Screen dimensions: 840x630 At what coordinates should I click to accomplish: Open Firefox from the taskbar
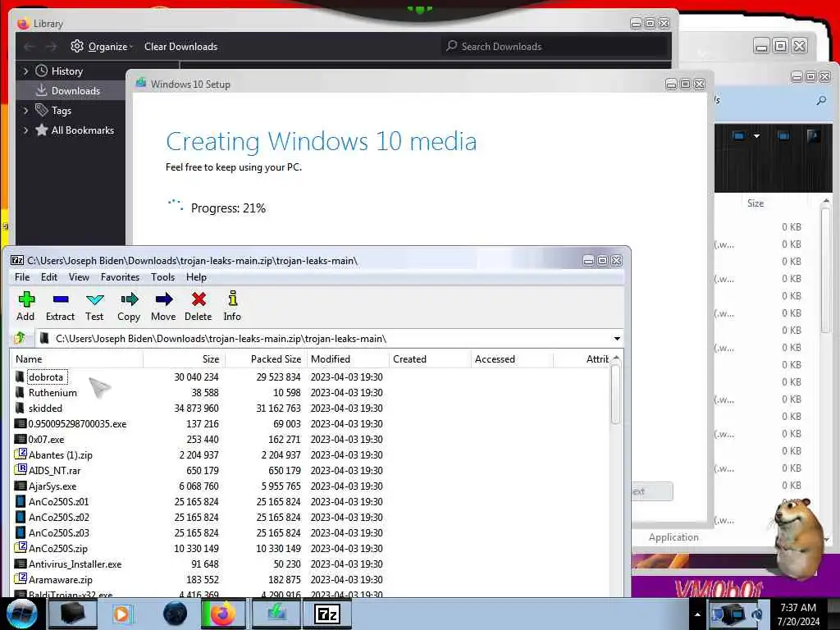pyautogui.click(x=222, y=614)
